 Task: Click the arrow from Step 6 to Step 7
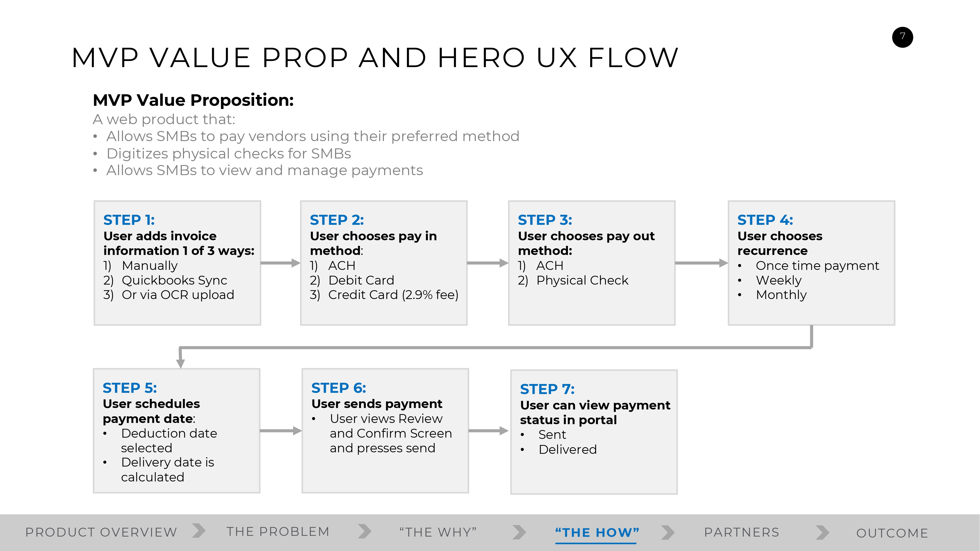(489, 431)
